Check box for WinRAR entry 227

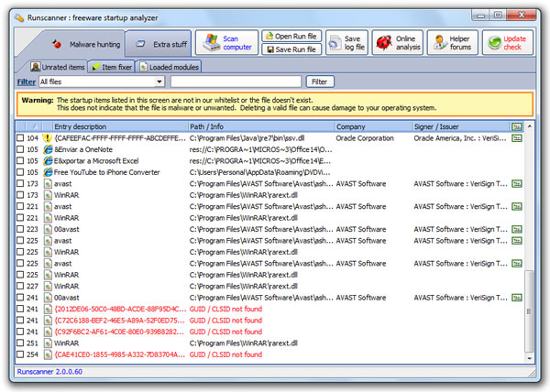[x=20, y=286]
